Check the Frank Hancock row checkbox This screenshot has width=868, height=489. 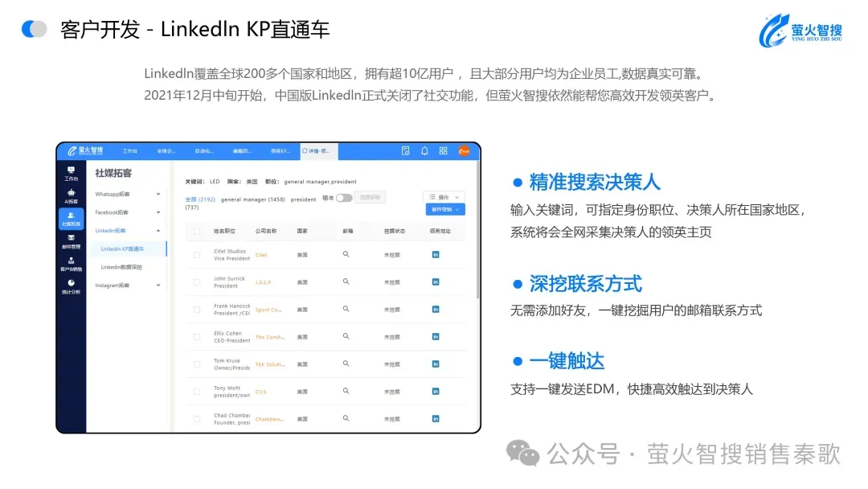click(197, 310)
